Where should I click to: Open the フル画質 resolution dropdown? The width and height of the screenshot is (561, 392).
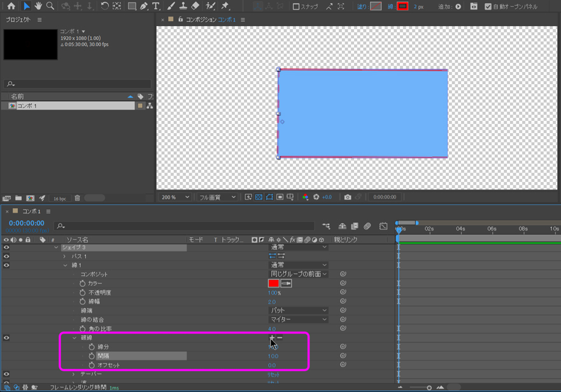coord(217,197)
